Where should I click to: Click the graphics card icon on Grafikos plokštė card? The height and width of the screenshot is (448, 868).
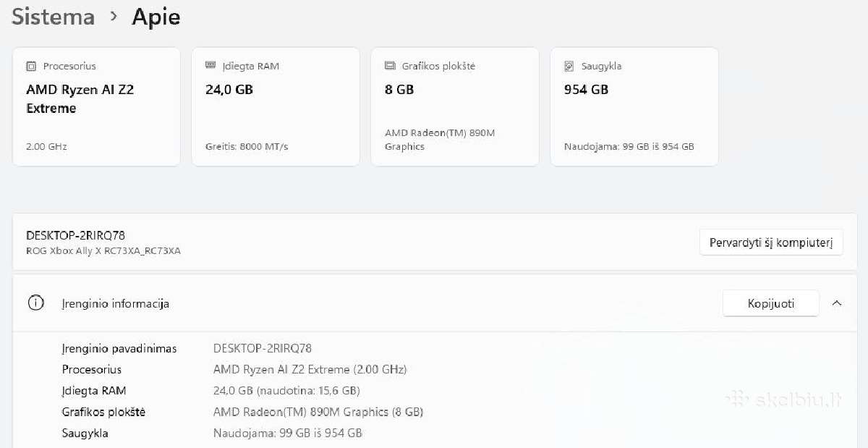click(390, 66)
